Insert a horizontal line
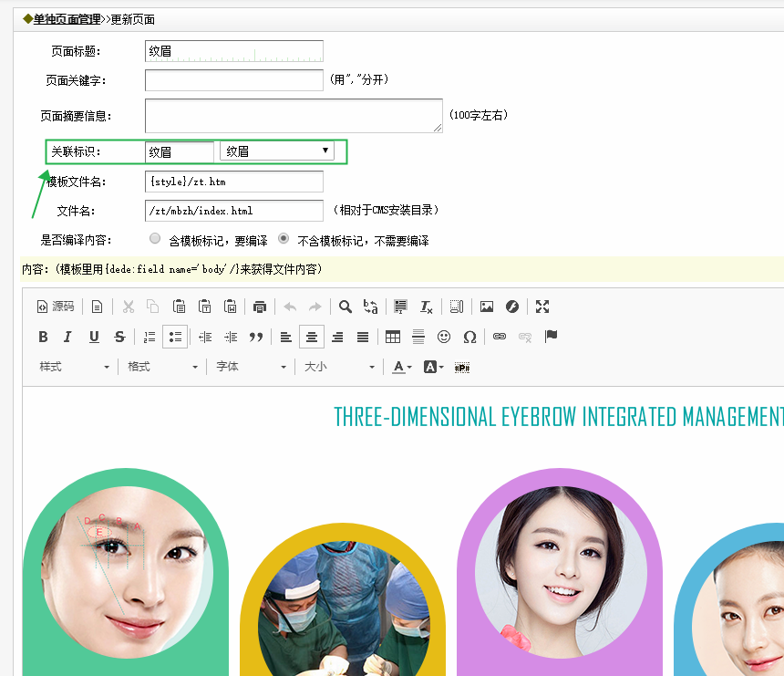This screenshot has width=784, height=676. [418, 337]
